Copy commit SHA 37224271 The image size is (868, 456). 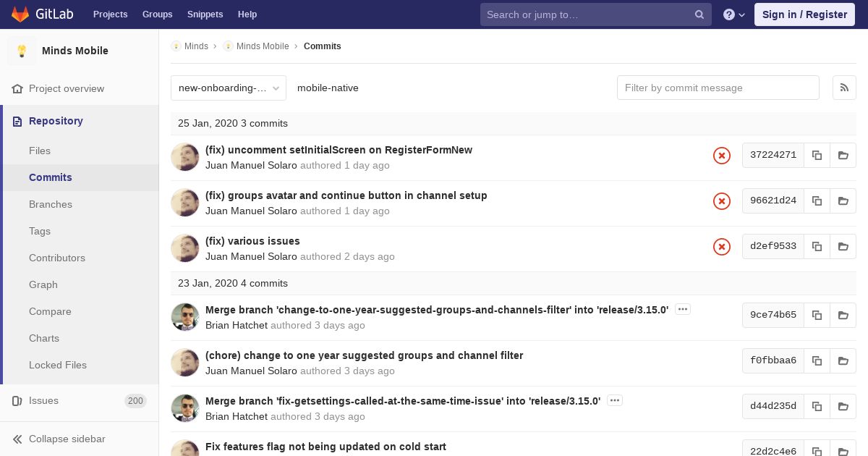pyautogui.click(x=817, y=155)
